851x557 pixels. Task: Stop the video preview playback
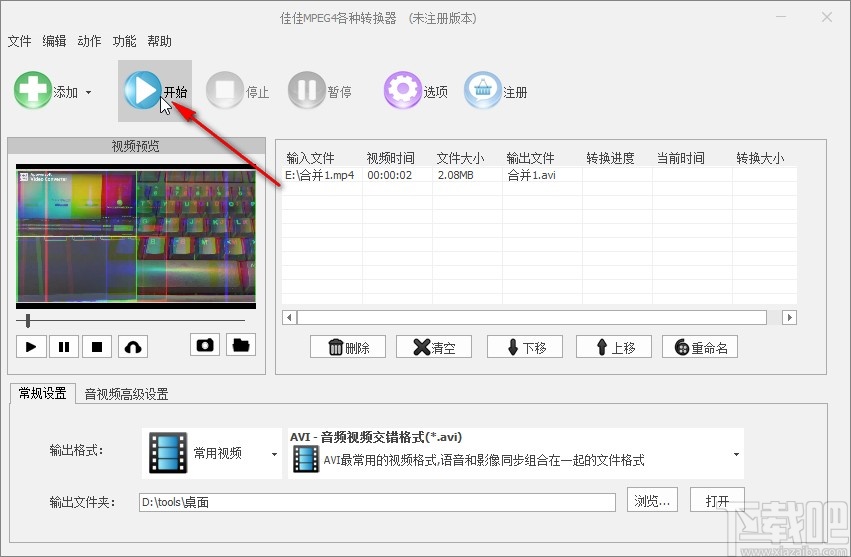pyautogui.click(x=97, y=347)
